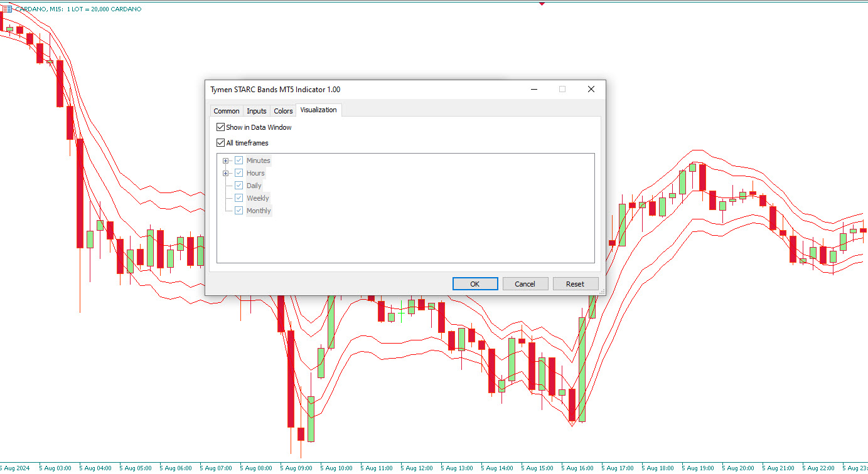Select the Monthly label in the timeframe tree
Viewport: 868px width, 474px height.
[259, 211]
